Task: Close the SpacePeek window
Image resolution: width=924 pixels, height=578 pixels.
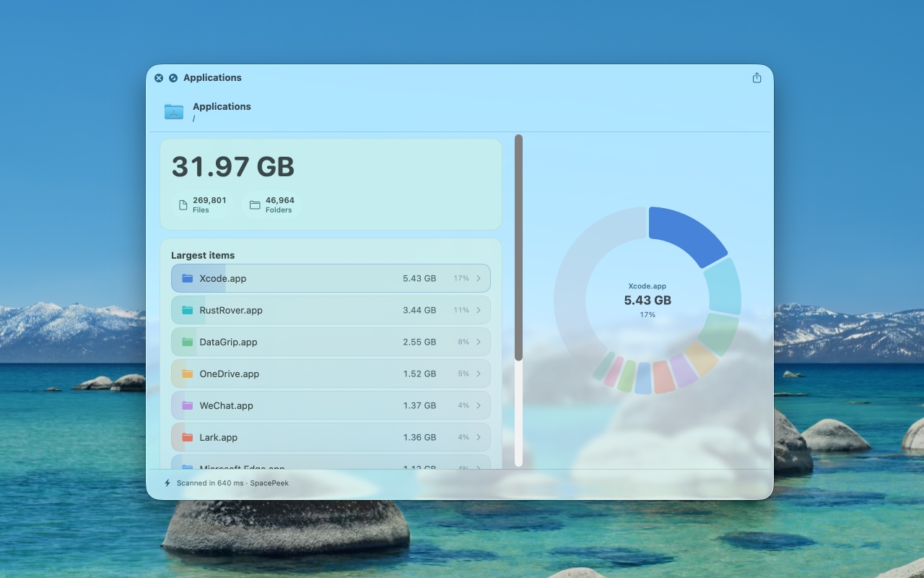Action: (x=159, y=78)
